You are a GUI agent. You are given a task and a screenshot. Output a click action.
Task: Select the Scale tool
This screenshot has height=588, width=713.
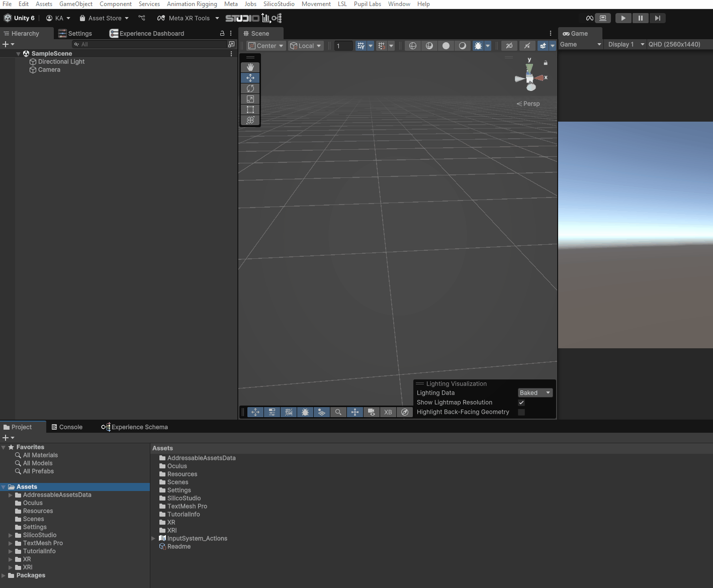click(250, 99)
